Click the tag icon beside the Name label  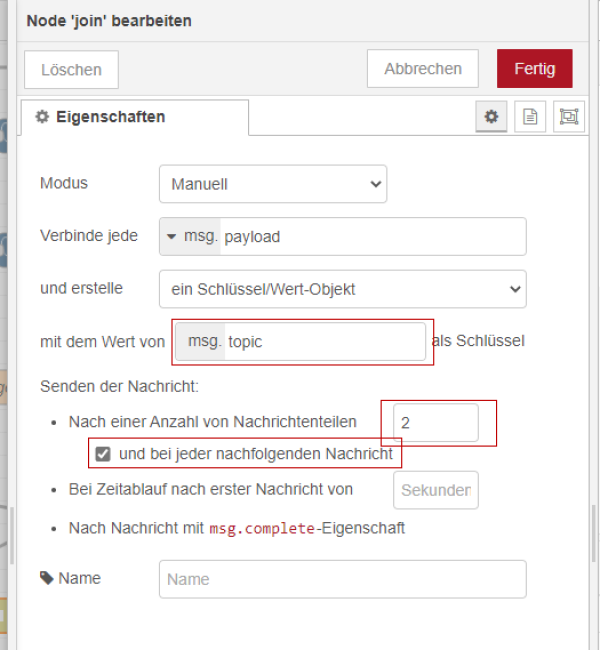[46, 578]
